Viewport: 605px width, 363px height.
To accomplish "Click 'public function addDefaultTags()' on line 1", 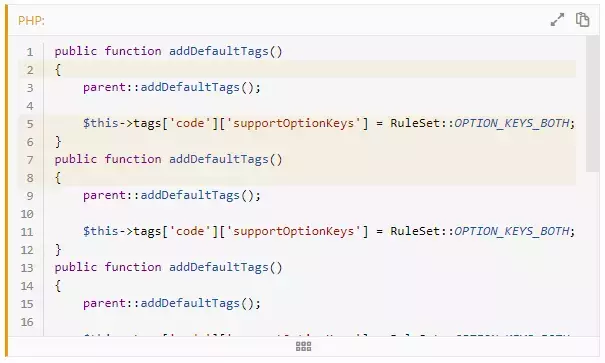I will pyautogui.click(x=168, y=51).
